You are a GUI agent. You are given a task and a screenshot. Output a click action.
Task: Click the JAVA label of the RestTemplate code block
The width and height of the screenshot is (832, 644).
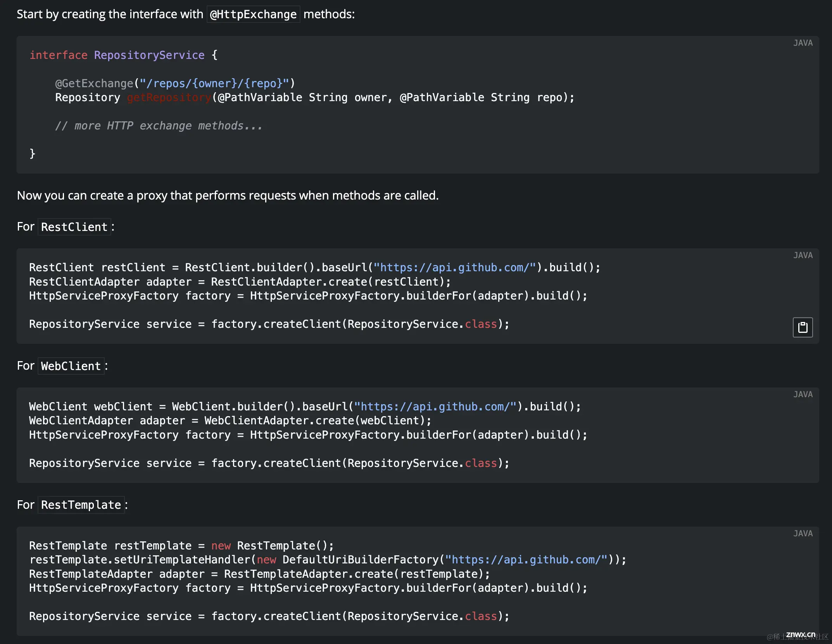[803, 533]
